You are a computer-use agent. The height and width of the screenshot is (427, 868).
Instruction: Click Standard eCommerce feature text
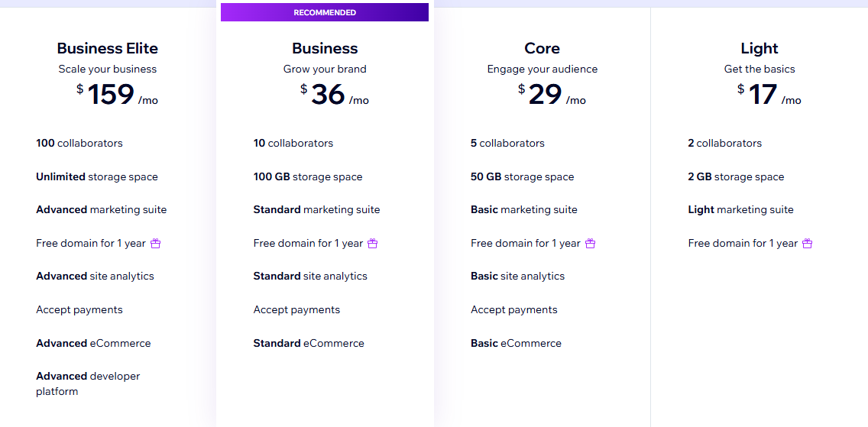[x=309, y=343]
